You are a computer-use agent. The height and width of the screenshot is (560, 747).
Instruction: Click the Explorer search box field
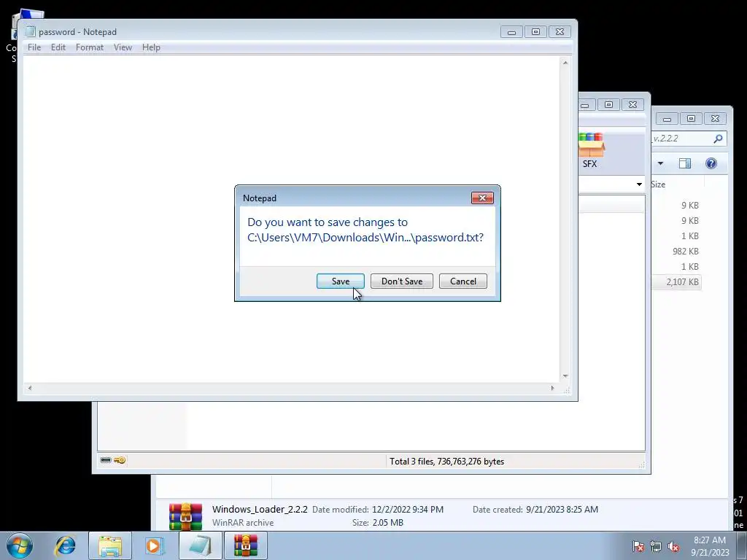689,139
